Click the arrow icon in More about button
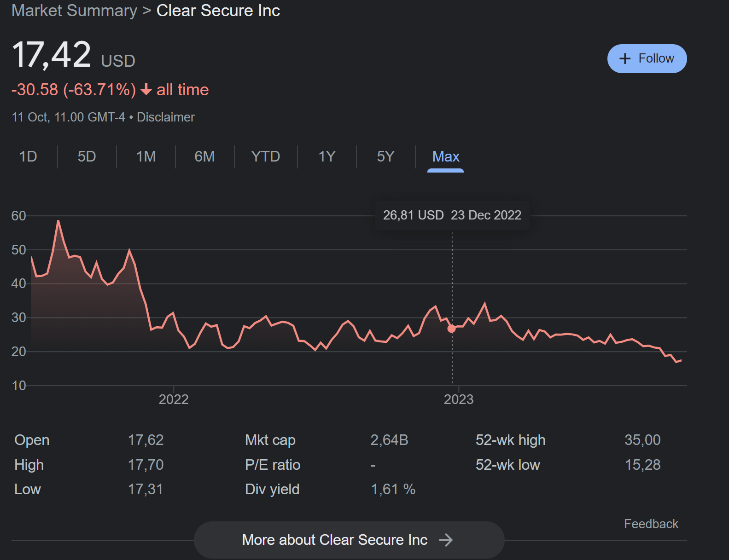Screen dimensions: 729x560 (x=446, y=540)
